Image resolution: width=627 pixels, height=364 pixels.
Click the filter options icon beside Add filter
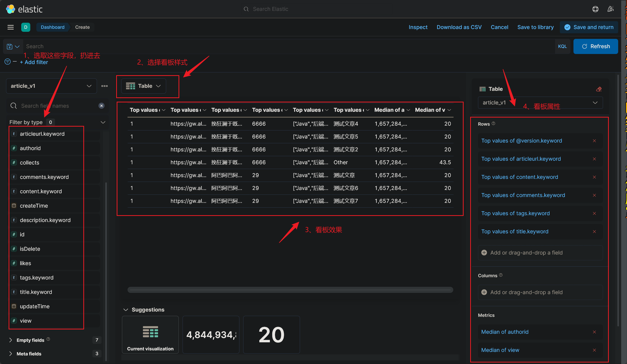(x=8, y=62)
